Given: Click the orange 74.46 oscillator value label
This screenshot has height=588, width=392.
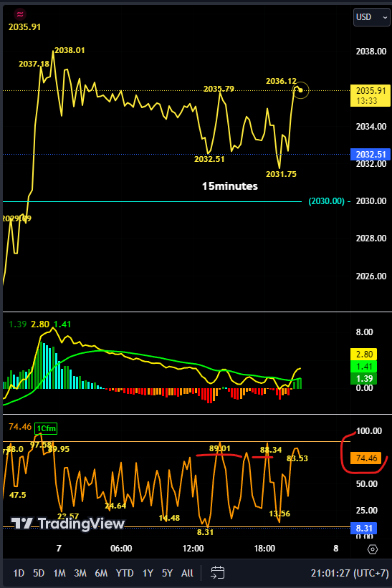Looking at the screenshot, I should click(x=366, y=458).
